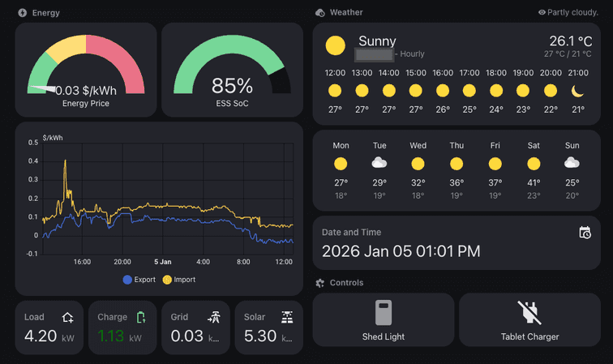
Task: Toggle Export series in chart legend
Action: tap(139, 280)
